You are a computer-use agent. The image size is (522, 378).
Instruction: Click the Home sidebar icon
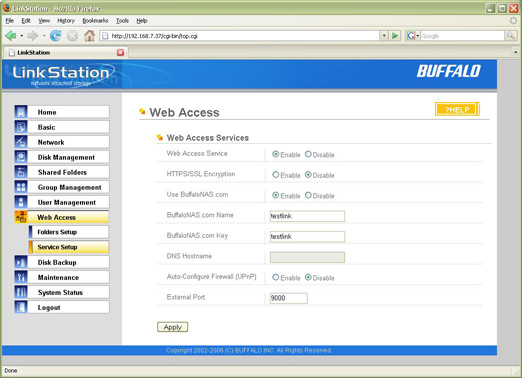click(x=21, y=112)
